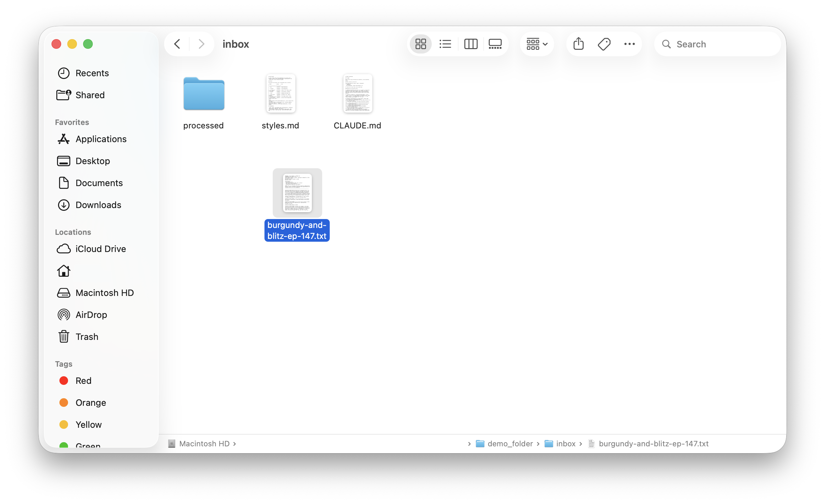The image size is (825, 504).
Task: Select the CLAUDE.md file
Action: pos(358,93)
